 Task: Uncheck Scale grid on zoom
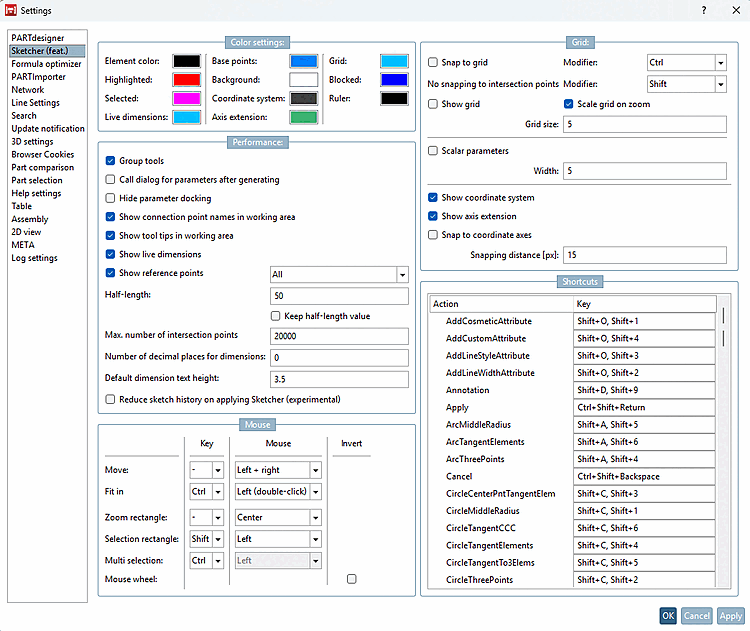[569, 104]
